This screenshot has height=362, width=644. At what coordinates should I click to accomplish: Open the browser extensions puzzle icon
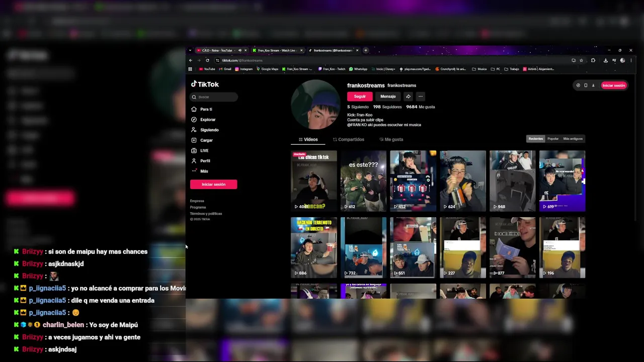593,60
